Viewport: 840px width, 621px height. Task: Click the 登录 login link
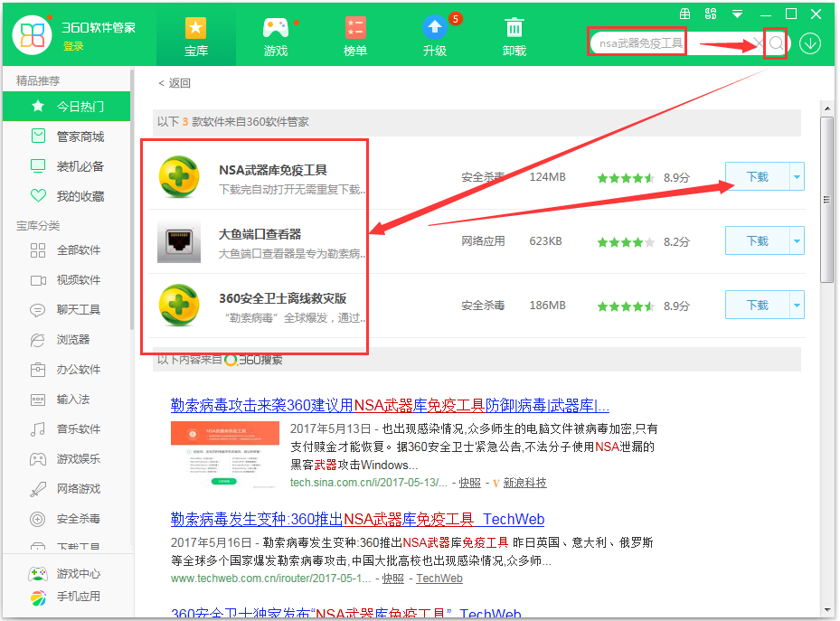coord(73,46)
